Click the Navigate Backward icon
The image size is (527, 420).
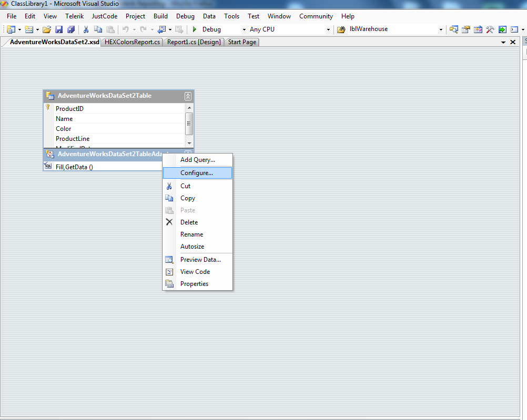click(x=161, y=29)
